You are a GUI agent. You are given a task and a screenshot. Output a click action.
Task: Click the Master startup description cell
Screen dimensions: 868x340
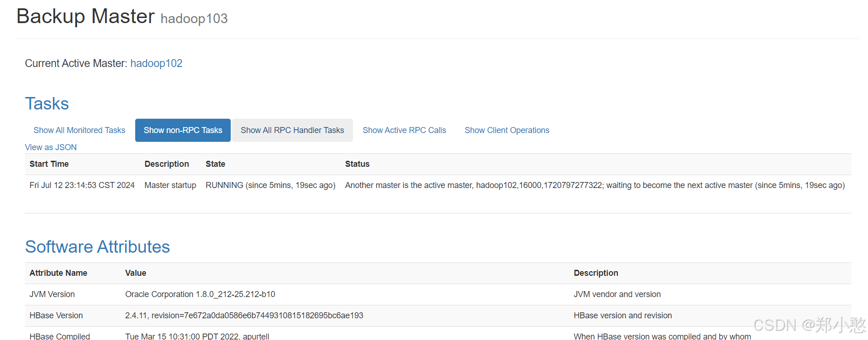click(170, 185)
